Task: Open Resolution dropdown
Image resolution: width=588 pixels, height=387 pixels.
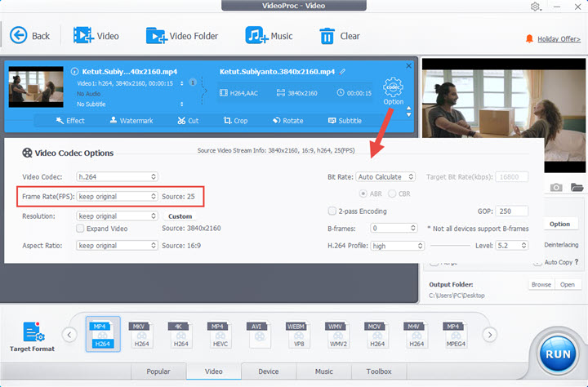Action: tap(117, 216)
